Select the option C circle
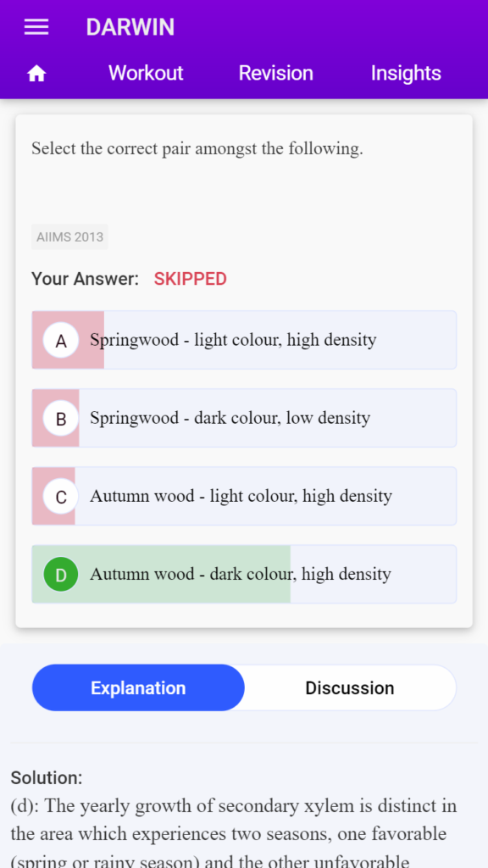The image size is (488, 868). tap(61, 497)
